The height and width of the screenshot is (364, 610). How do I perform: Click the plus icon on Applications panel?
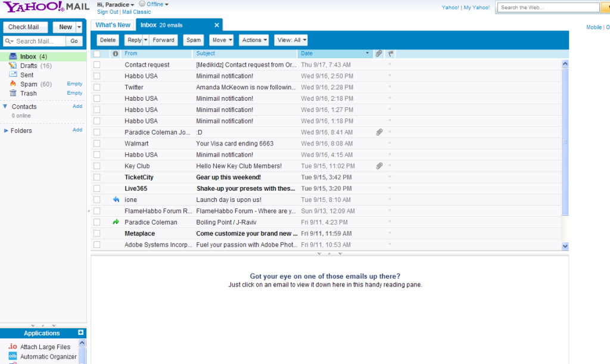point(81,333)
